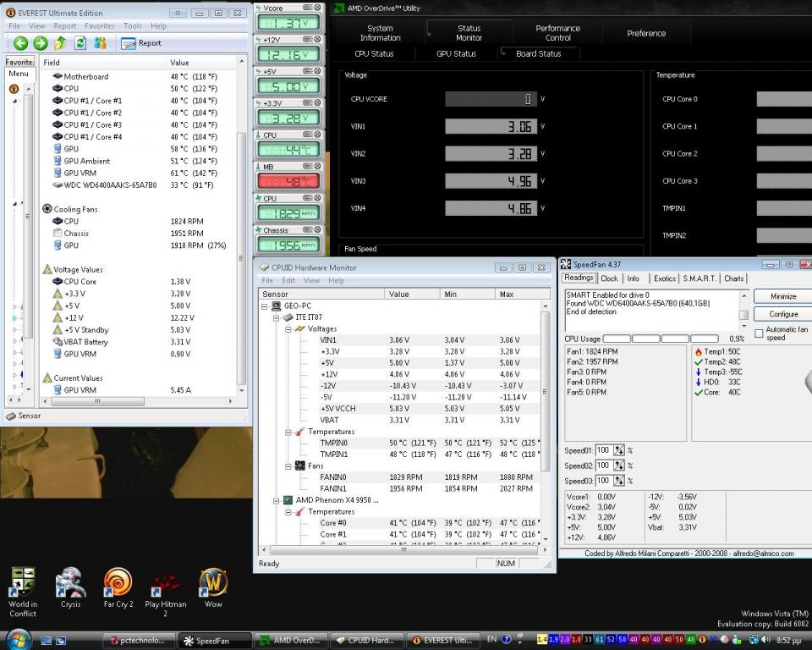Open the Favorites menu in EVEREST
Screen dimensions: 812x650
pos(100,26)
